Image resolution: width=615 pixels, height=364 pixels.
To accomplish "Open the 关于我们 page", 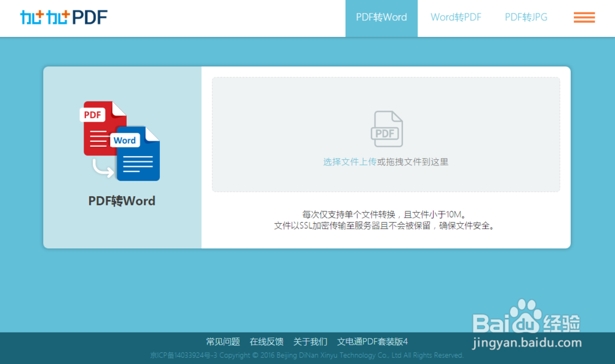I will pos(311,341).
